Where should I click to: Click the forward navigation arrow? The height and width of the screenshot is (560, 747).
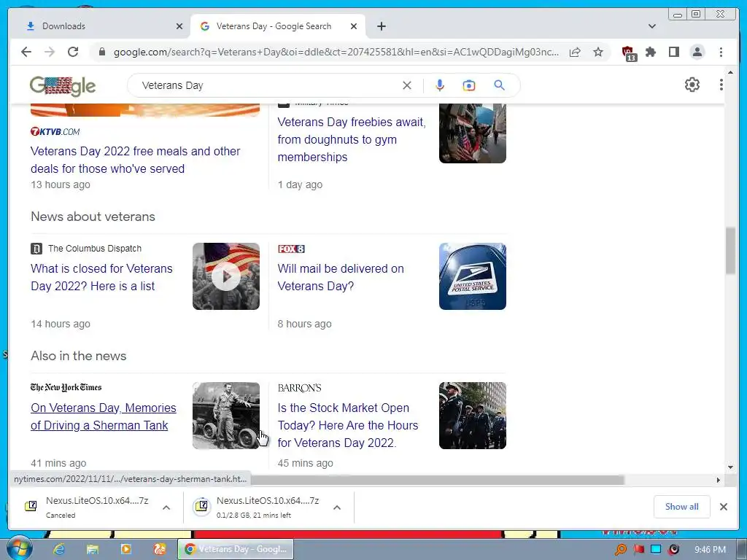(x=50, y=52)
